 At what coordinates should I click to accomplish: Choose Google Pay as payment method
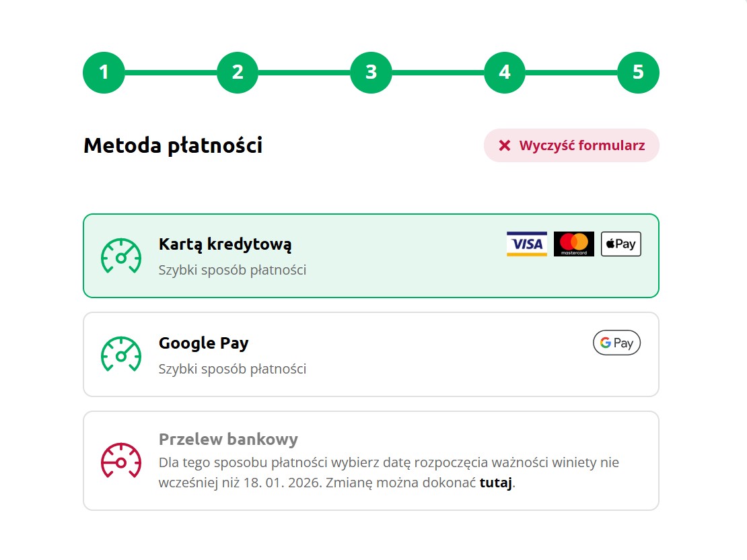click(303, 355)
